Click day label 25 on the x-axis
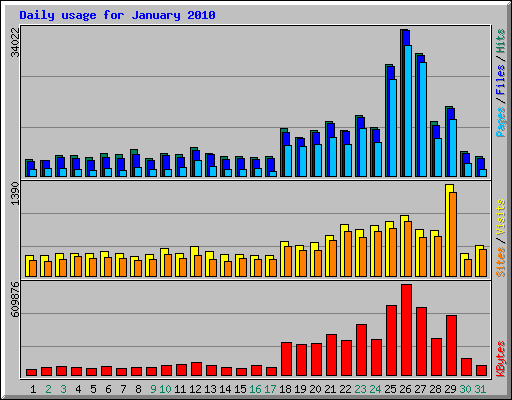512x400 pixels. tap(390, 389)
